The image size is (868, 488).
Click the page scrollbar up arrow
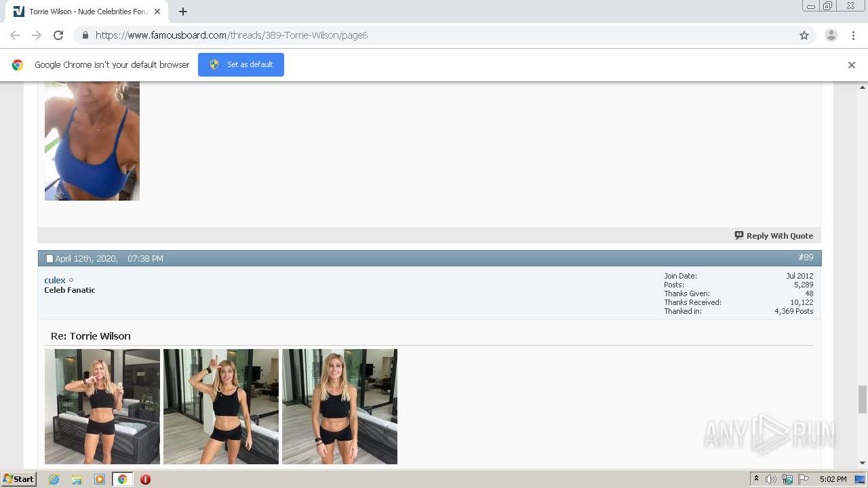(x=863, y=87)
